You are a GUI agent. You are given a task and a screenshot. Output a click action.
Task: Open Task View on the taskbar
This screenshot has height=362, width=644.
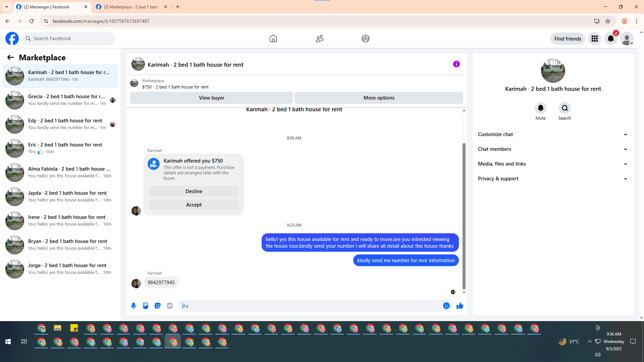tap(24, 342)
